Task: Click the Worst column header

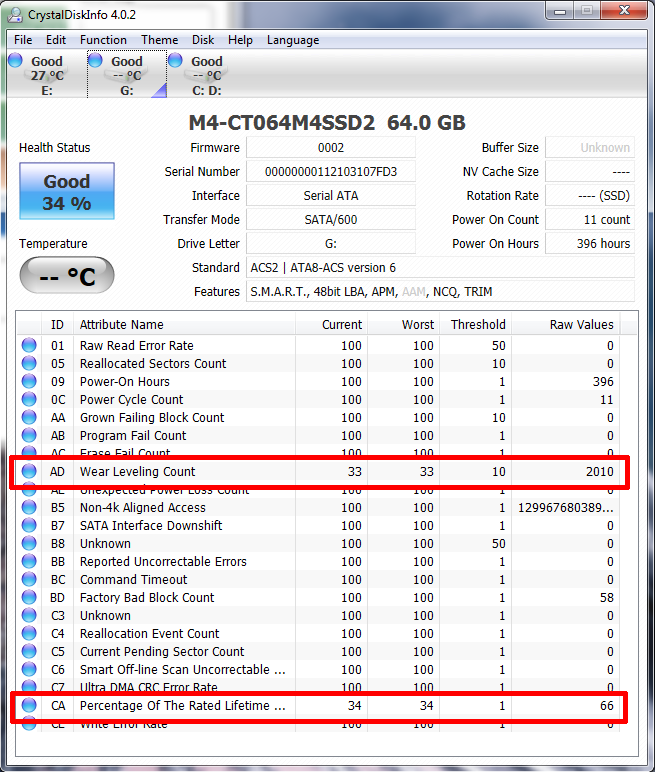Action: [403, 325]
